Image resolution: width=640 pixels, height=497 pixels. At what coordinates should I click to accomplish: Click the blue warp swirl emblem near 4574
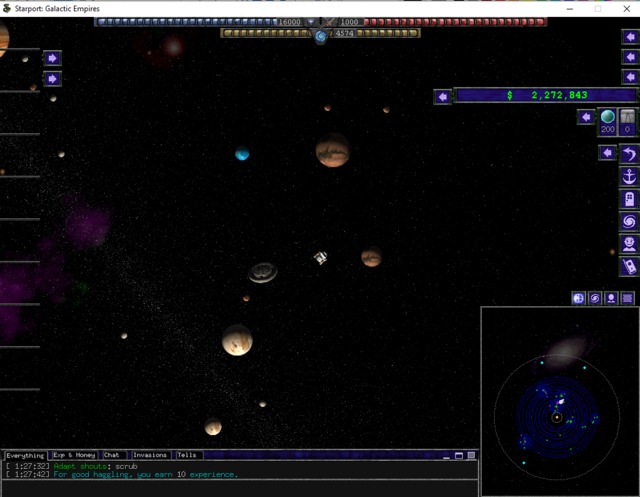coord(321,36)
